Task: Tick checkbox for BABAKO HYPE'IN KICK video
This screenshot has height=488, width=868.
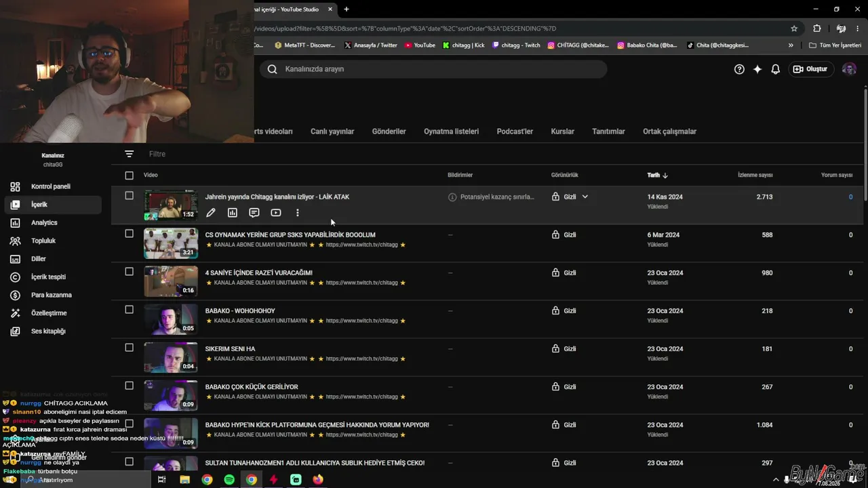Action: pos(130,424)
